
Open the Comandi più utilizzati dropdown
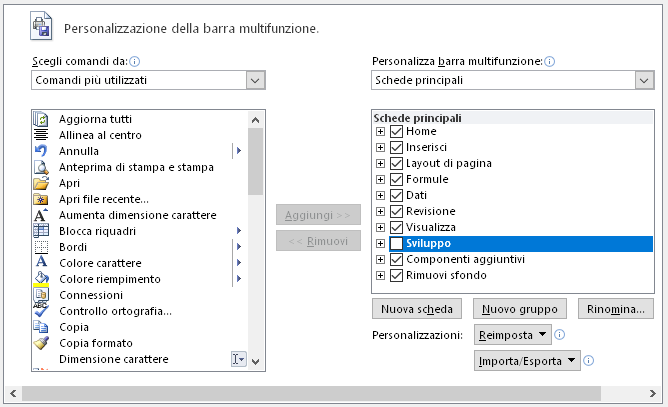(255, 80)
